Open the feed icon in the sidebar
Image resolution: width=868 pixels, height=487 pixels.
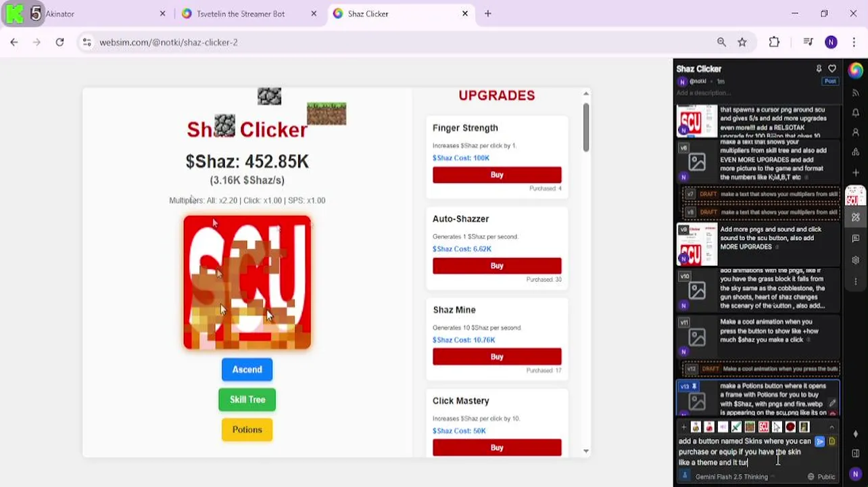click(856, 93)
